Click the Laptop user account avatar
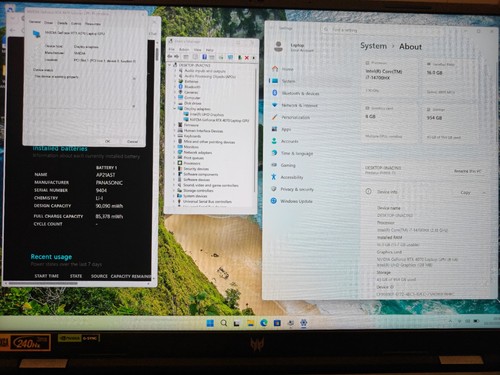Image resolution: width=500 pixels, height=375 pixels. [278, 47]
